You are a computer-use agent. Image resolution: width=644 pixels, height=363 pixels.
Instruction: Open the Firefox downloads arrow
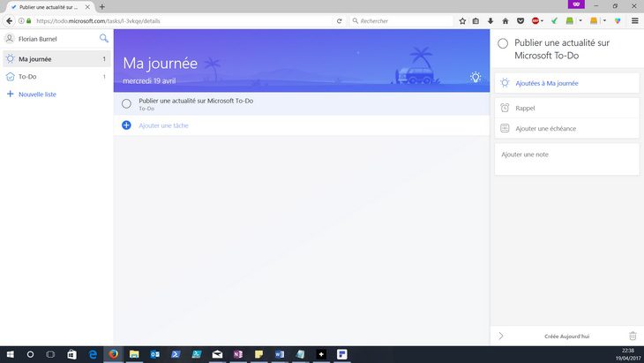click(x=490, y=21)
